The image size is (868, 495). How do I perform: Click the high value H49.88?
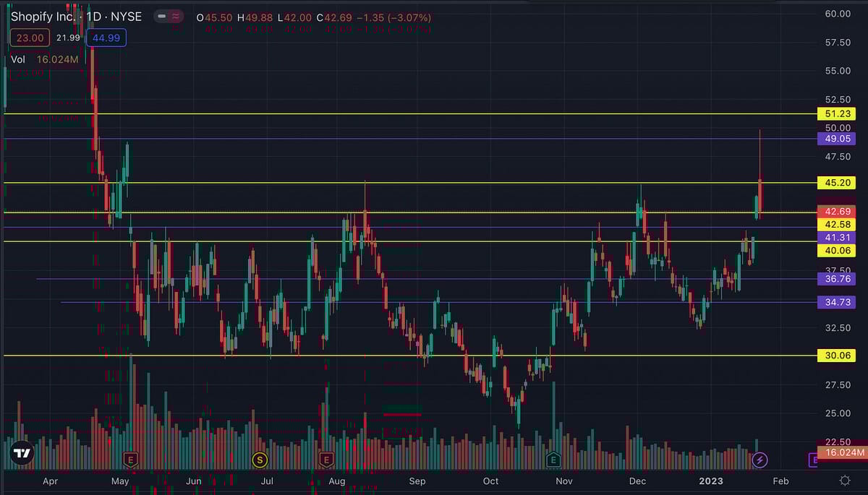tap(255, 17)
